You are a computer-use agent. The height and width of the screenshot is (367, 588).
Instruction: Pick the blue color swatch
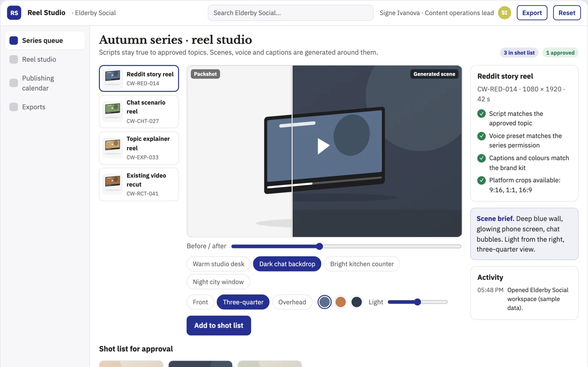point(325,302)
